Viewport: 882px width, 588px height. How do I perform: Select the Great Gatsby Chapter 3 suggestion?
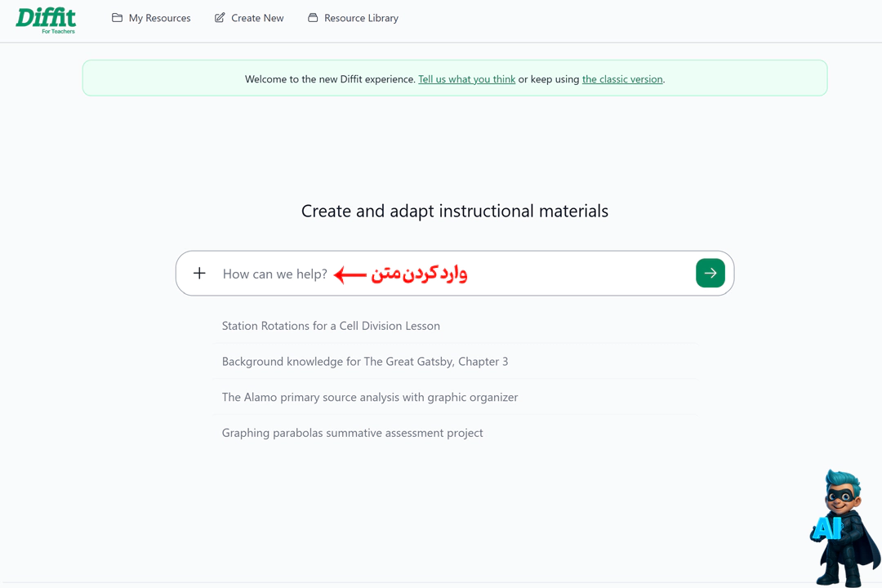coord(365,362)
